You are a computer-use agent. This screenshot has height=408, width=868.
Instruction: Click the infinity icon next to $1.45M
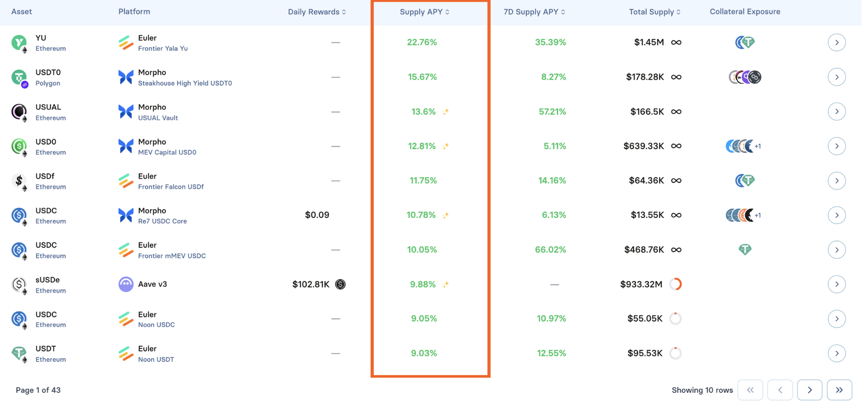[x=676, y=42]
